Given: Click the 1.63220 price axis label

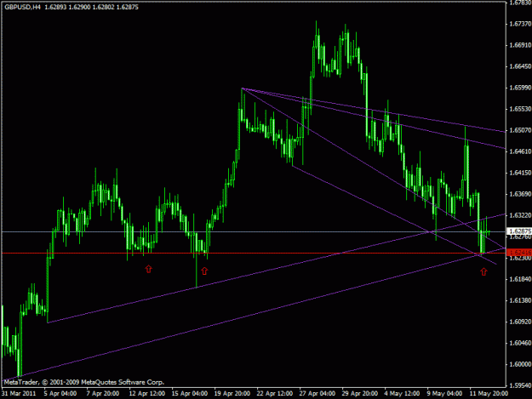Looking at the screenshot, I should click(x=520, y=215).
